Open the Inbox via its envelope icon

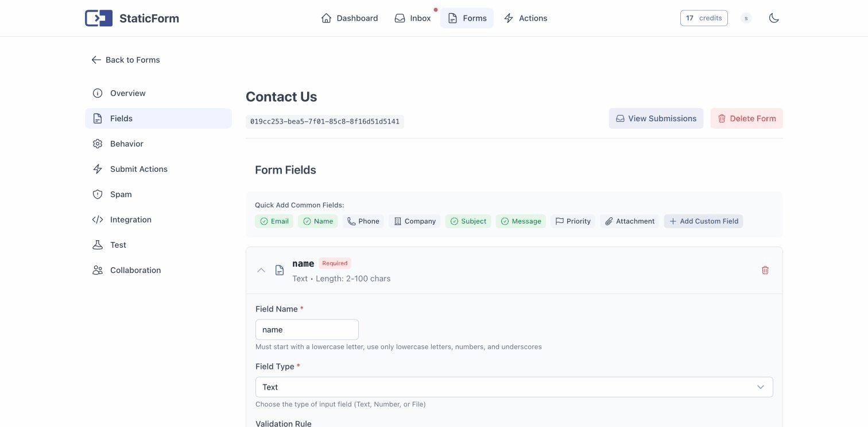pos(400,18)
